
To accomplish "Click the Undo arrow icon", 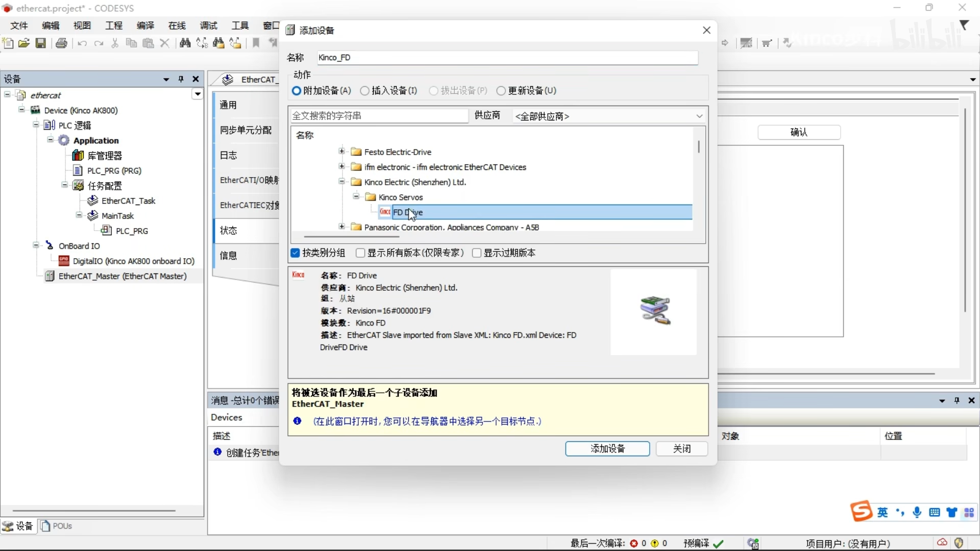I will point(82,43).
